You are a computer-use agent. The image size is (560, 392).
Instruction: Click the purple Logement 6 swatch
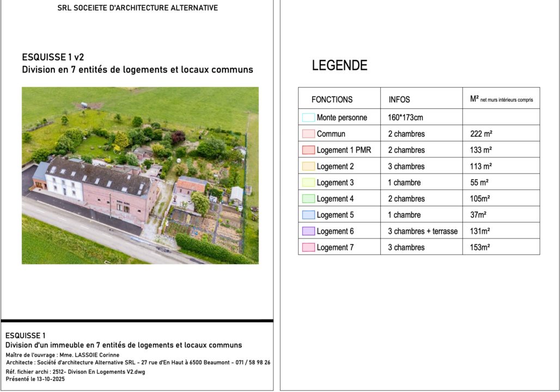pos(308,231)
